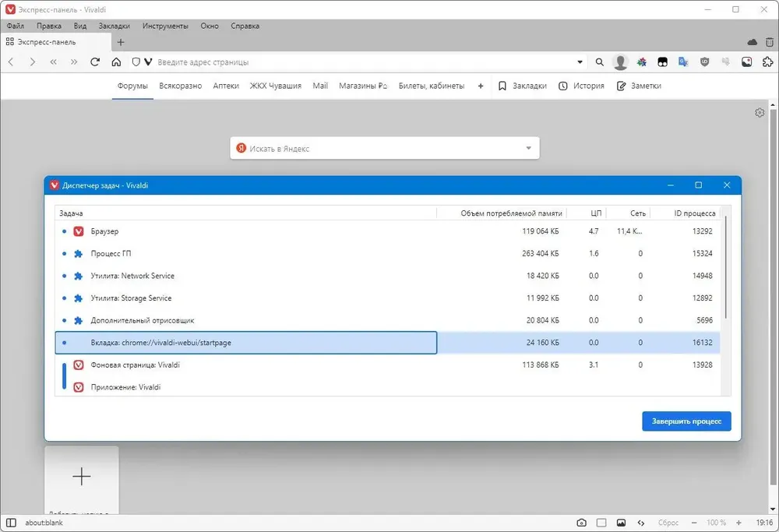779x532 pixels.
Task: Reset zoom with Сброс button
Action: 668,523
